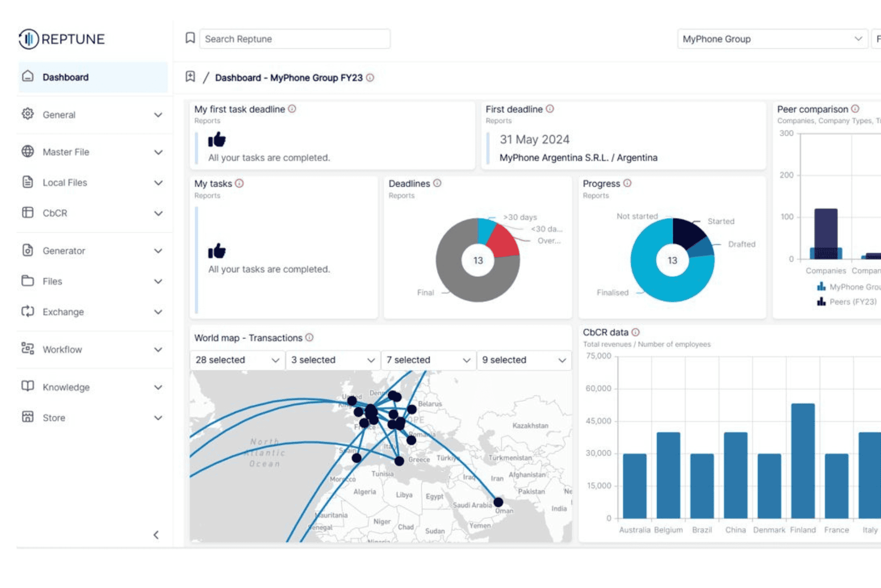Image resolution: width=881 pixels, height=588 pixels.
Task: Click the Search Reptune input field
Action: click(x=294, y=39)
